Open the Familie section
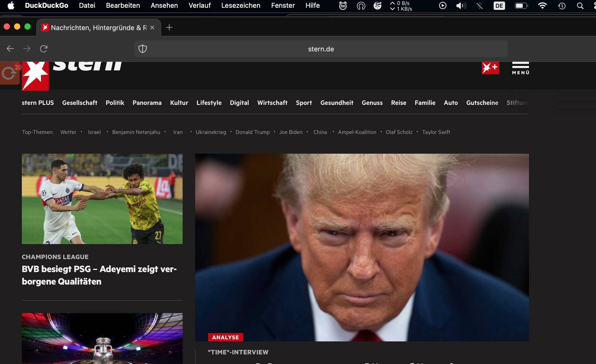The width and height of the screenshot is (596, 364). (x=425, y=103)
